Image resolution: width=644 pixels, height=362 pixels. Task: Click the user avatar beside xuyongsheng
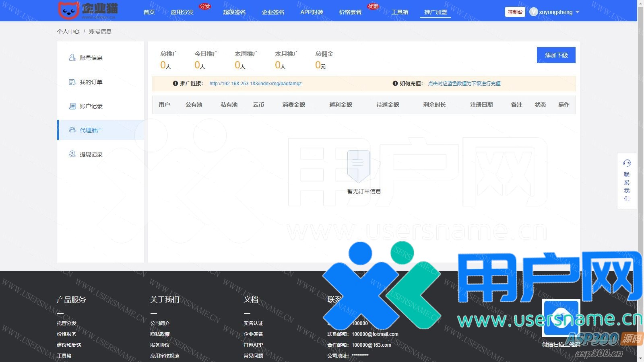click(533, 12)
